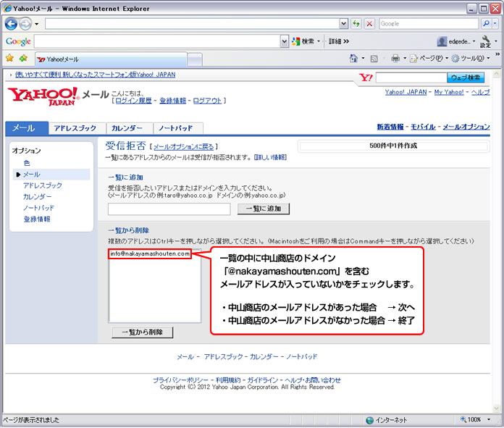The image size is (504, 428).
Task: Open the Google toolbar wrench settings icon
Action: 486,41
